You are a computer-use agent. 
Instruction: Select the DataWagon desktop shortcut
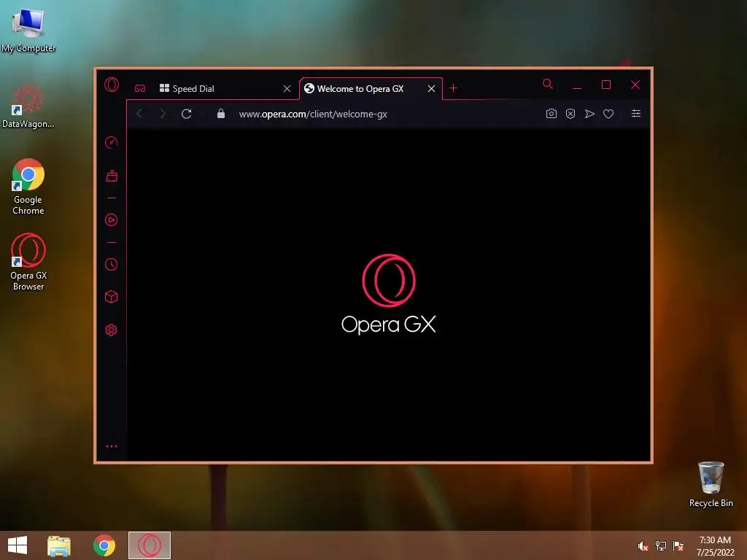(28, 105)
